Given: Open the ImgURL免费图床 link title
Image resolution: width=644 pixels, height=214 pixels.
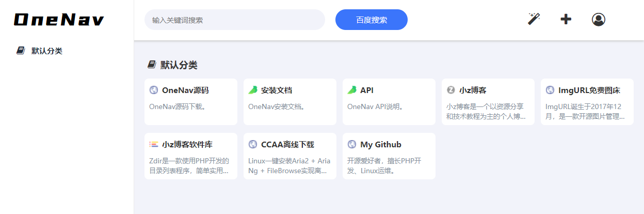Looking at the screenshot, I should [x=589, y=90].
